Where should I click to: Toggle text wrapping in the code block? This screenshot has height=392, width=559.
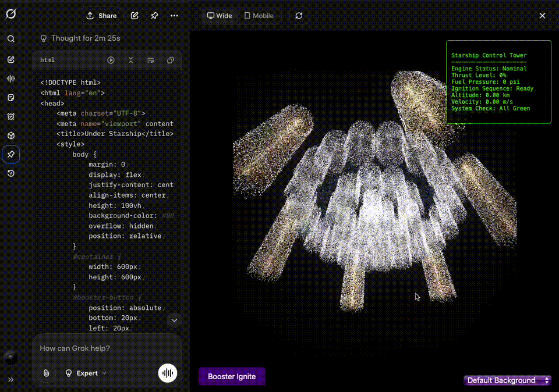(150, 60)
